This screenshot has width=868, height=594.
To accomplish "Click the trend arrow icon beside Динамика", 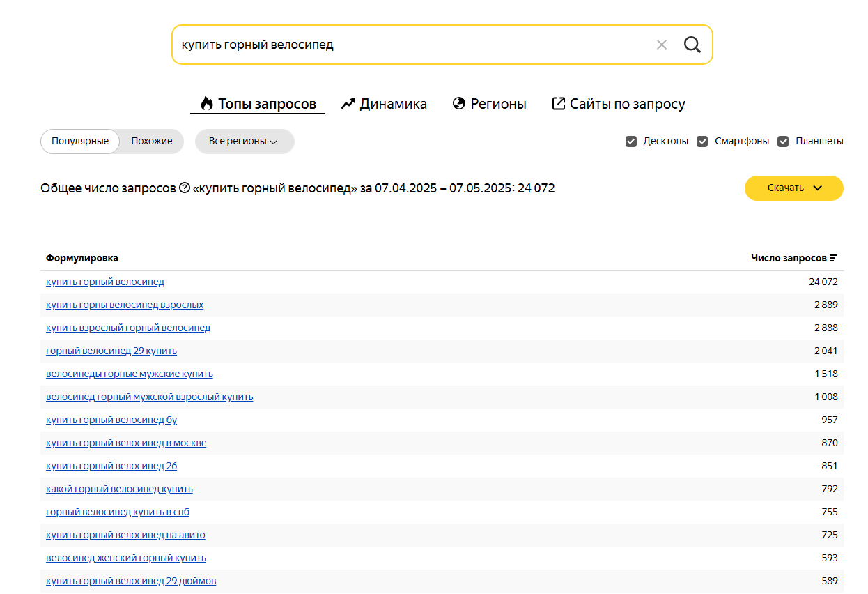I will point(348,104).
